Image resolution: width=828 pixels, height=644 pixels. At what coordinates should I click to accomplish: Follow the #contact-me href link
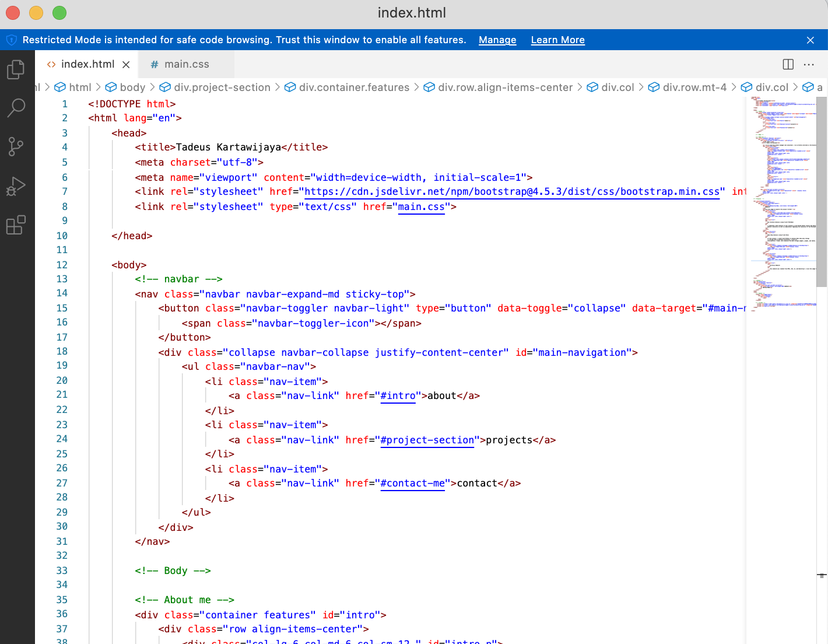pyautogui.click(x=412, y=484)
